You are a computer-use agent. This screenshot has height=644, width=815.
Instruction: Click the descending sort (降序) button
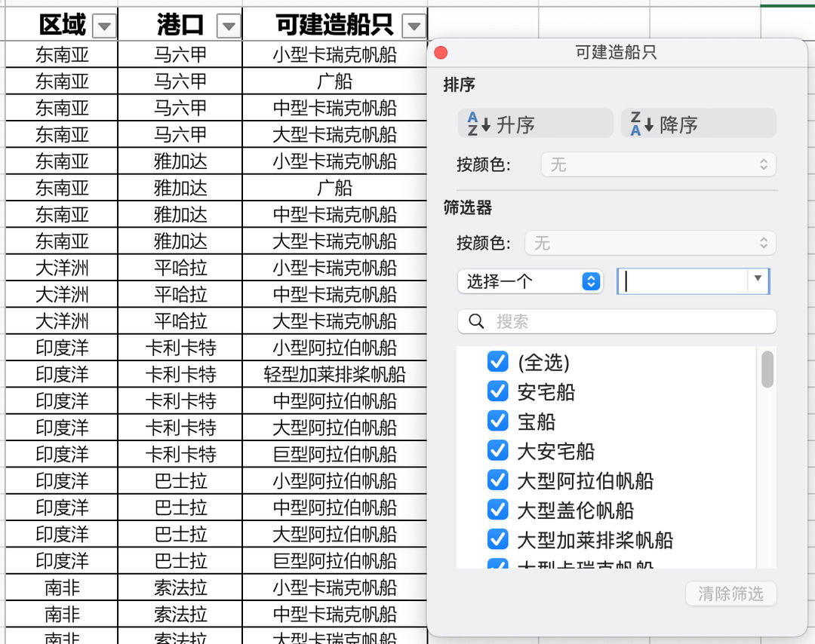click(x=698, y=124)
